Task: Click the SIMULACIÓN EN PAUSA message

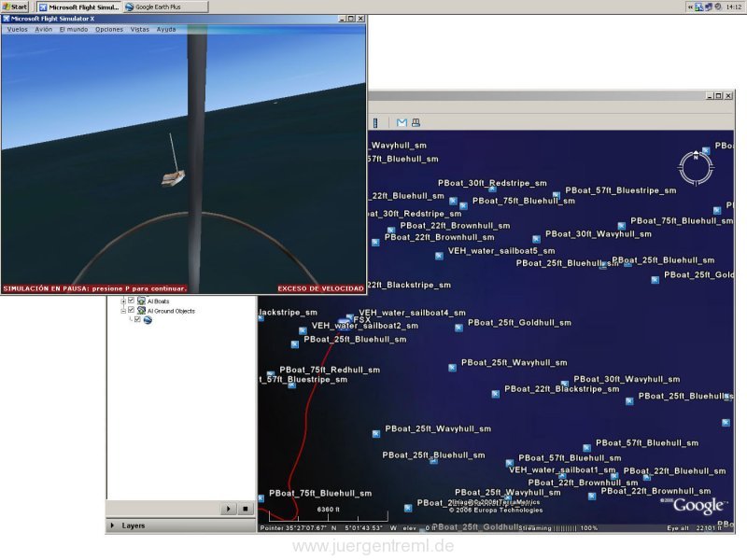Action: [x=95, y=288]
